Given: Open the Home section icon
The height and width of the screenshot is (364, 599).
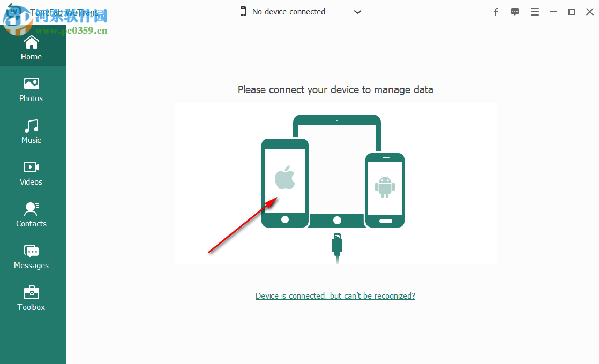Looking at the screenshot, I should pos(31,42).
